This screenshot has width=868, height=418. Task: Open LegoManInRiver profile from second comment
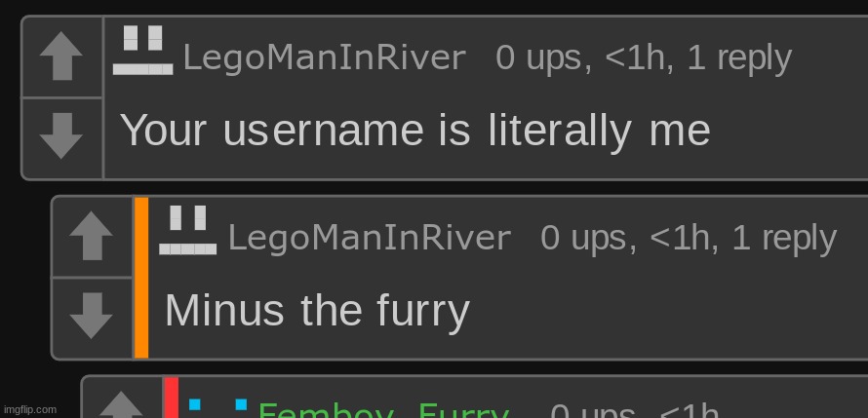pos(370,238)
